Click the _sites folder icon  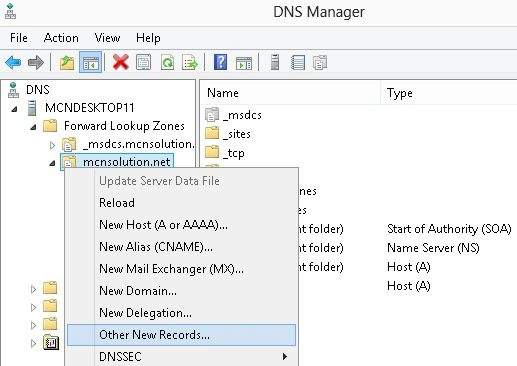tap(212, 133)
